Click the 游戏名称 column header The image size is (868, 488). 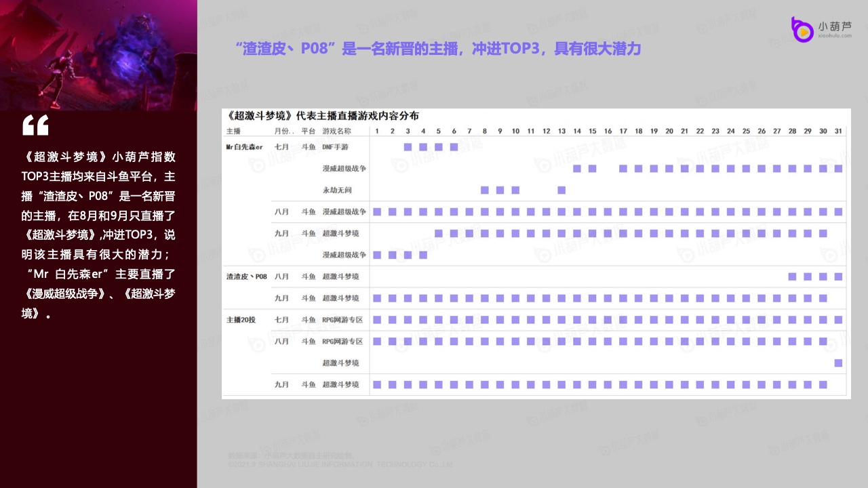click(336, 131)
